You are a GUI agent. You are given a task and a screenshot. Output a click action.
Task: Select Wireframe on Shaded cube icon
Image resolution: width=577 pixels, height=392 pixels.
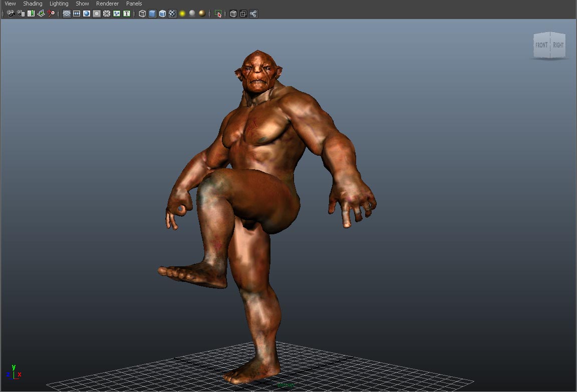[162, 14]
